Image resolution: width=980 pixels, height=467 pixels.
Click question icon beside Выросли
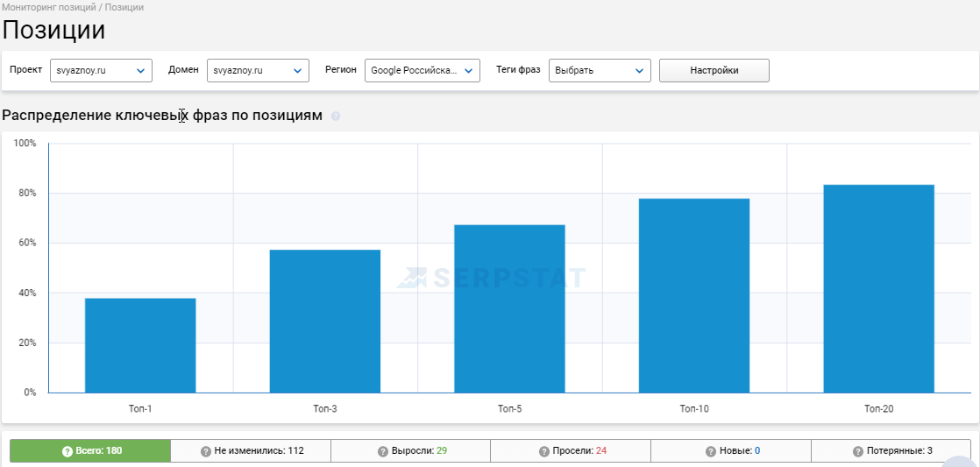(x=383, y=451)
